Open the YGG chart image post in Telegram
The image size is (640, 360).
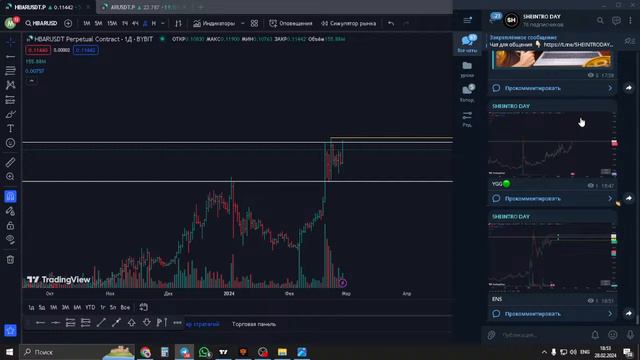click(x=553, y=145)
